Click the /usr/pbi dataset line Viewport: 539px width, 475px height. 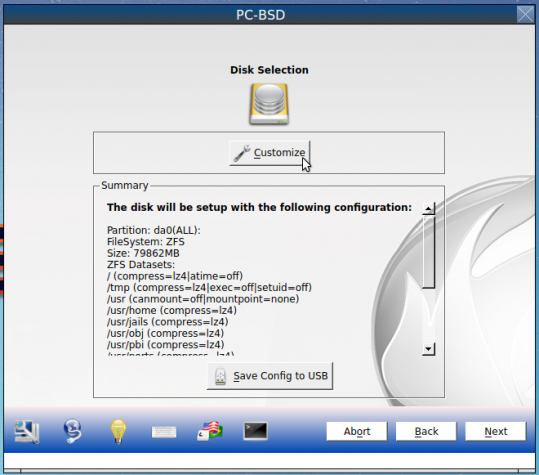(x=165, y=344)
